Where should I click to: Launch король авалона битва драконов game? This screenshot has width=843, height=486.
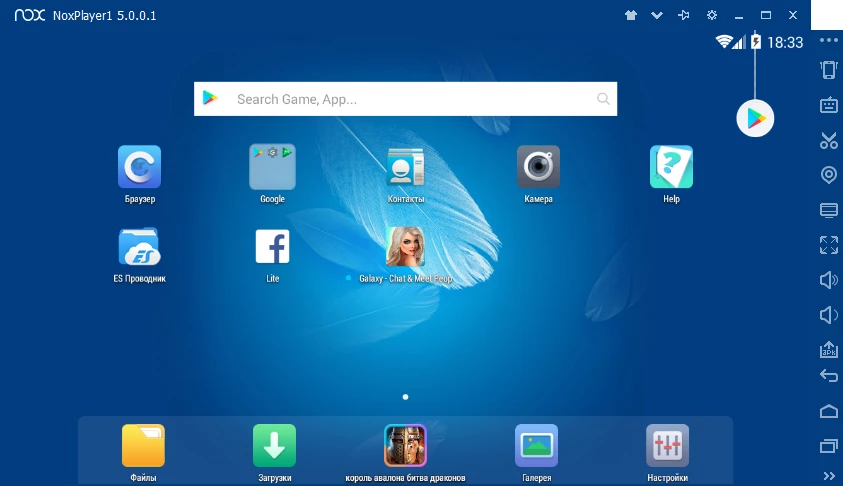pos(405,446)
